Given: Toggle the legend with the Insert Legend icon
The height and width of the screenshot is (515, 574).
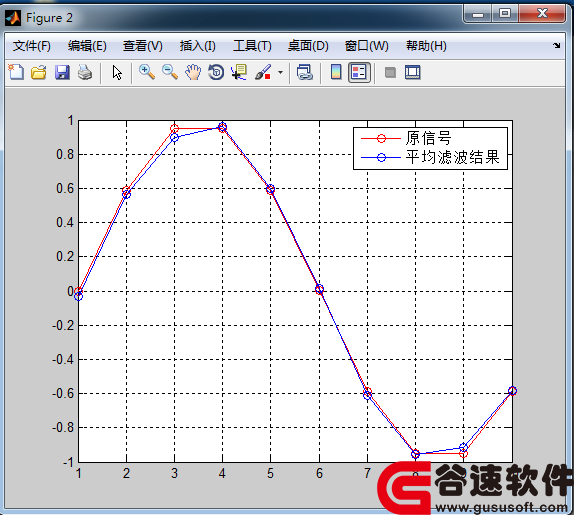Looking at the screenshot, I should [359, 72].
